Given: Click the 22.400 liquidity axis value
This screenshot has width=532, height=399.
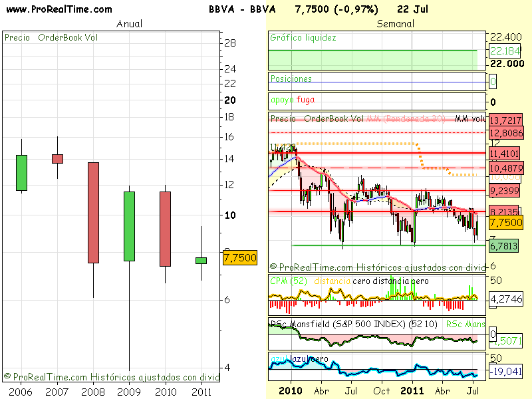Looking at the screenshot, I should point(506,37).
